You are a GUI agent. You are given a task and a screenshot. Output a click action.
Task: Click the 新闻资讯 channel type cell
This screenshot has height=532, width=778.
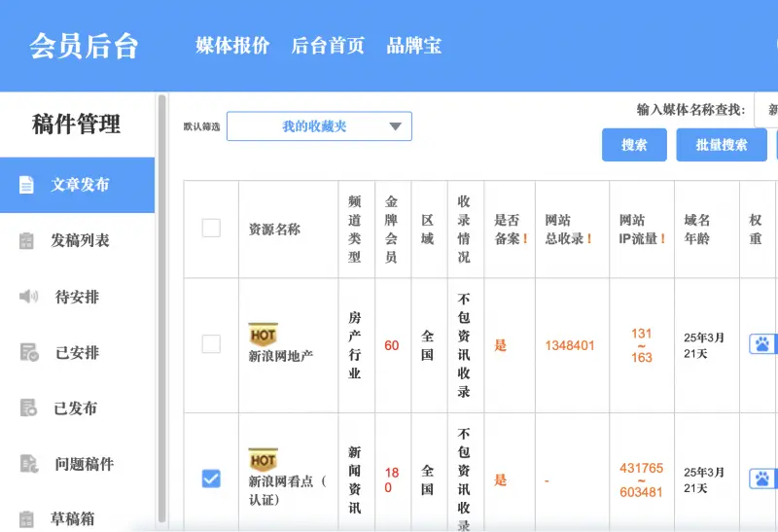354,479
